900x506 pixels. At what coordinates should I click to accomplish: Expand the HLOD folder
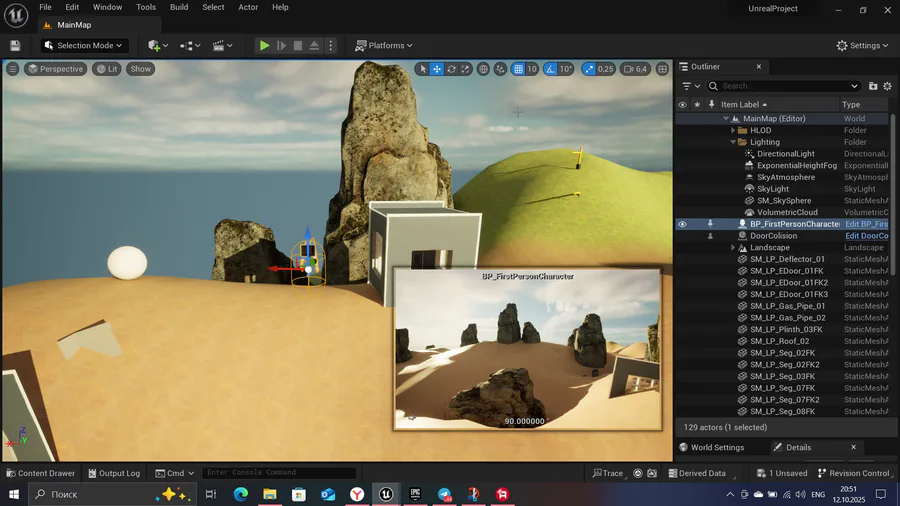(x=733, y=130)
